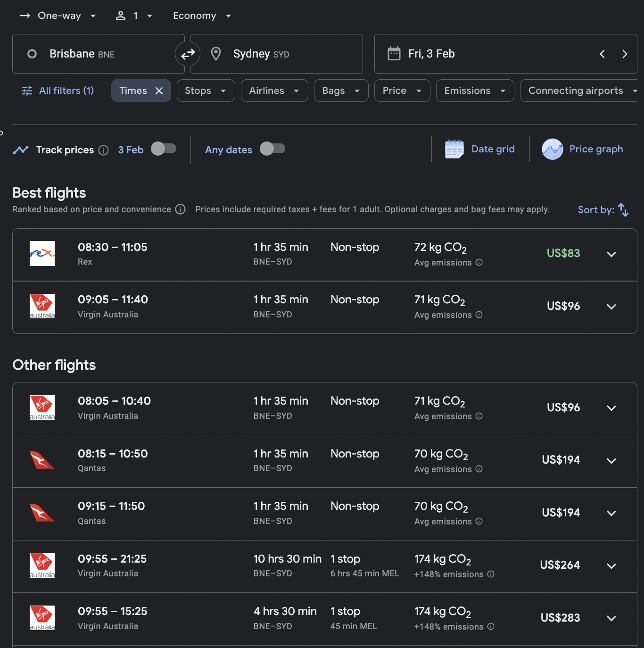Select the US$83 Rex price
The height and width of the screenshot is (648, 644).
[x=563, y=253]
